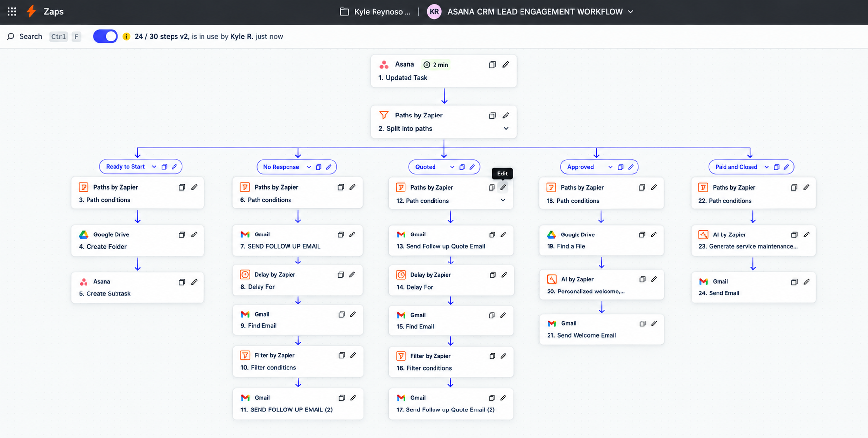The height and width of the screenshot is (438, 868).
Task: Duplicate step 2 Paths by Zapier
Action: 492,115
